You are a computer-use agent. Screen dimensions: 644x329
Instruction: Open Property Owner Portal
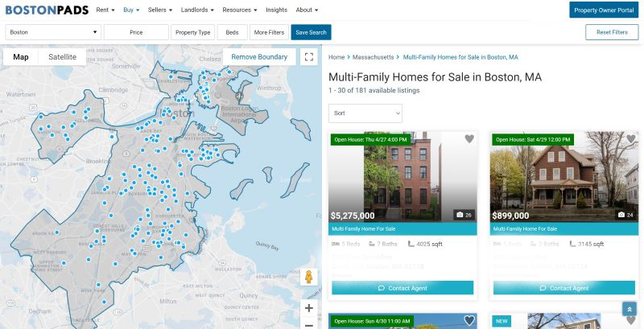604,10
